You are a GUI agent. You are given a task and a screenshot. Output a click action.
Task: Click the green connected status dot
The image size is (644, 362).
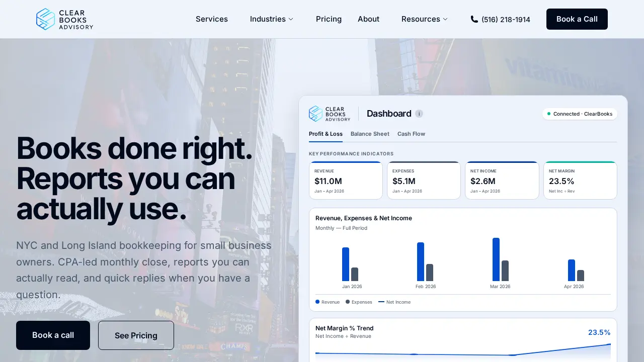point(549,114)
